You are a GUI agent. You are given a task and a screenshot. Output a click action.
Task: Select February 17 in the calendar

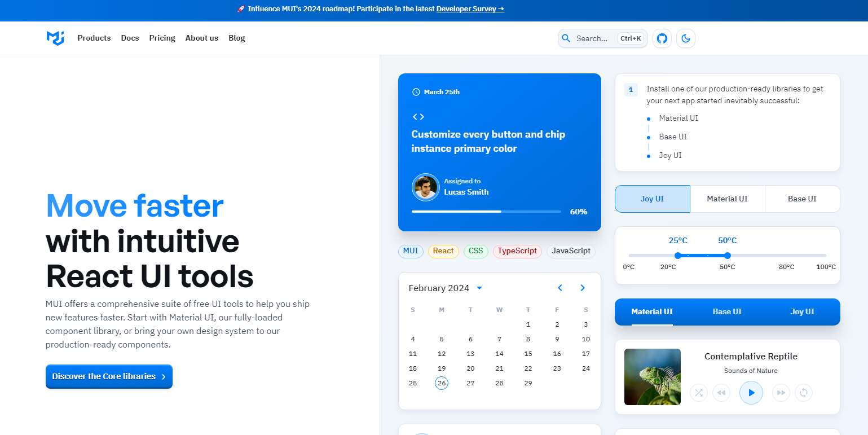(x=586, y=354)
